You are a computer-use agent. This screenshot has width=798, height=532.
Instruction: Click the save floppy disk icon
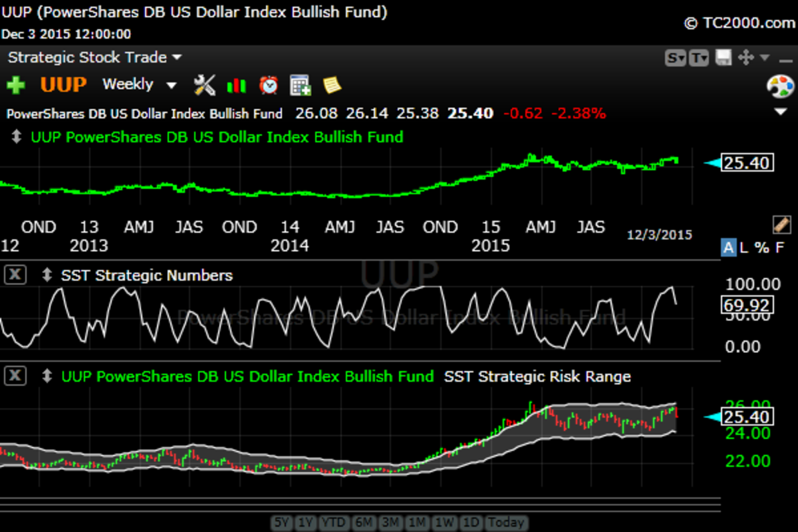point(724,58)
